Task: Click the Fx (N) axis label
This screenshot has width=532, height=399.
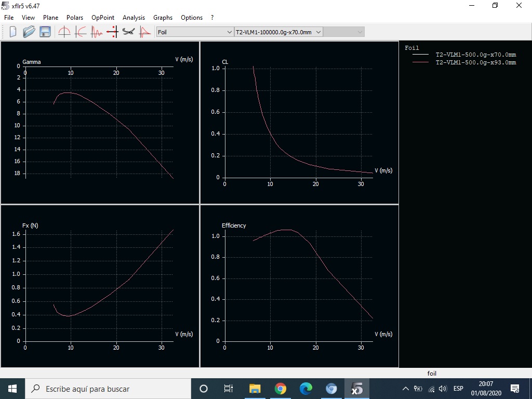Action: (x=30, y=225)
